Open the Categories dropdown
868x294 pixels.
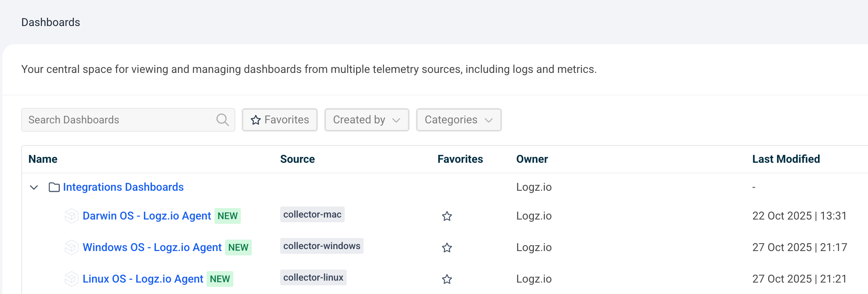(458, 120)
